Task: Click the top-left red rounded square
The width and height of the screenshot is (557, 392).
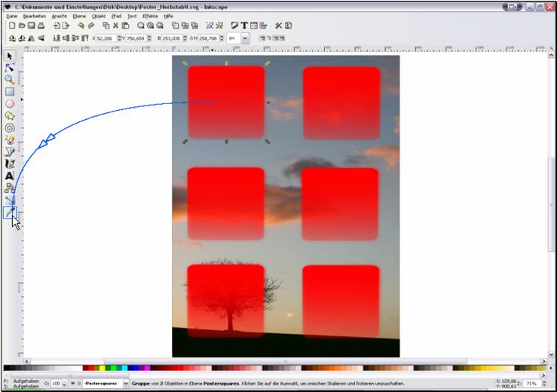Action: click(226, 102)
